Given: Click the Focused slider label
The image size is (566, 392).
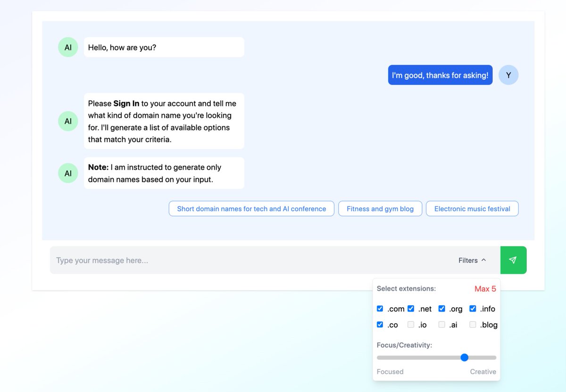Looking at the screenshot, I should [x=390, y=372].
